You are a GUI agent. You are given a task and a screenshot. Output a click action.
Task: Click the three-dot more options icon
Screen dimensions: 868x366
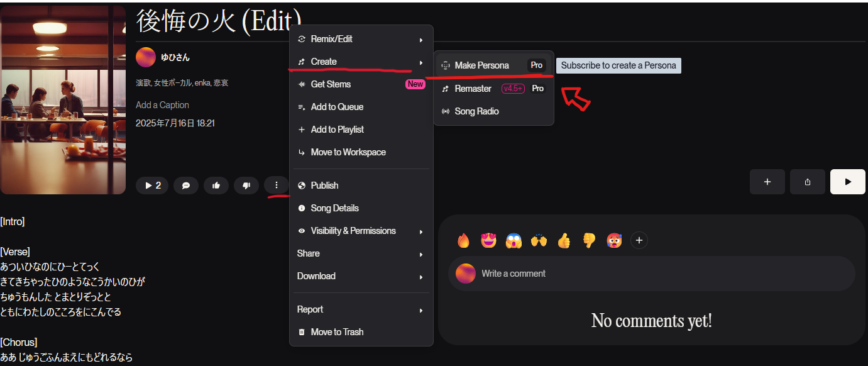277,186
